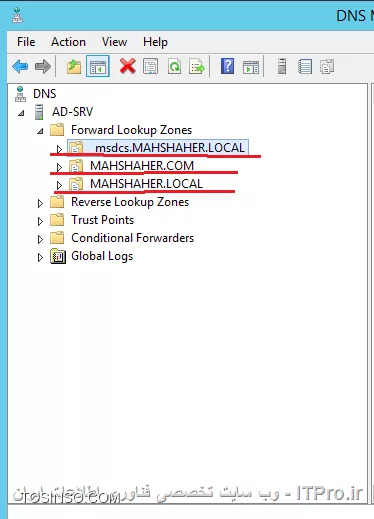Open the Action menu
This screenshot has height=519, width=374.
tap(68, 42)
